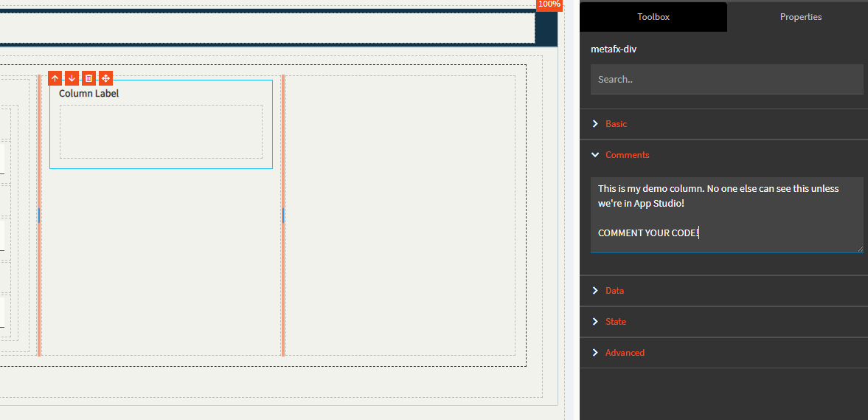Click the State section label

[x=616, y=321]
